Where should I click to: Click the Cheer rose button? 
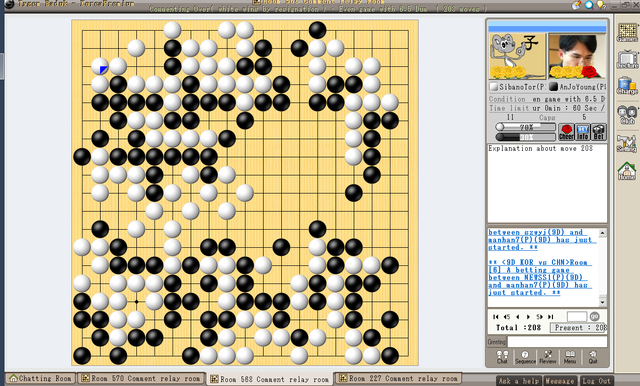566,132
